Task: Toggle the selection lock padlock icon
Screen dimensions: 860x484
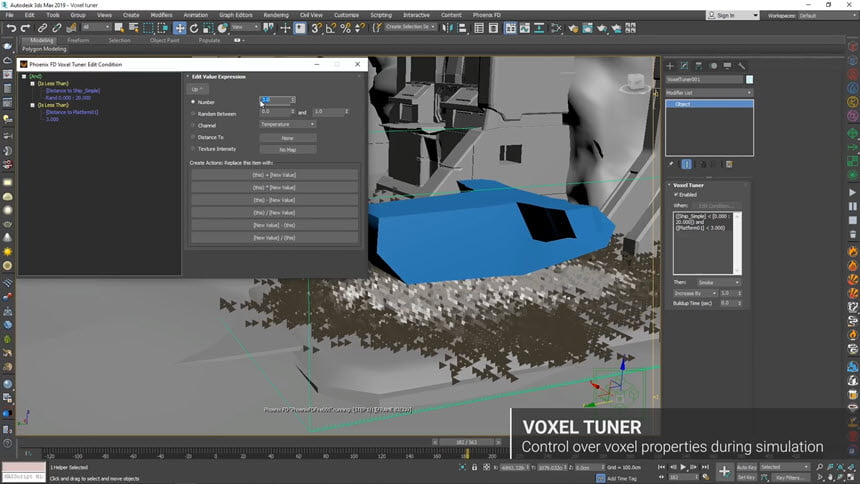Action: click(x=474, y=467)
